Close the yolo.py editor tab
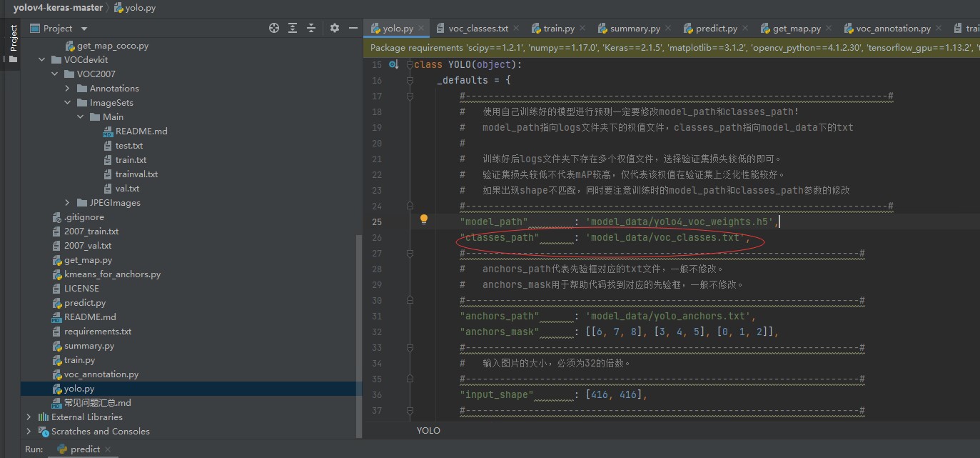980x458 pixels. pyautogui.click(x=421, y=29)
